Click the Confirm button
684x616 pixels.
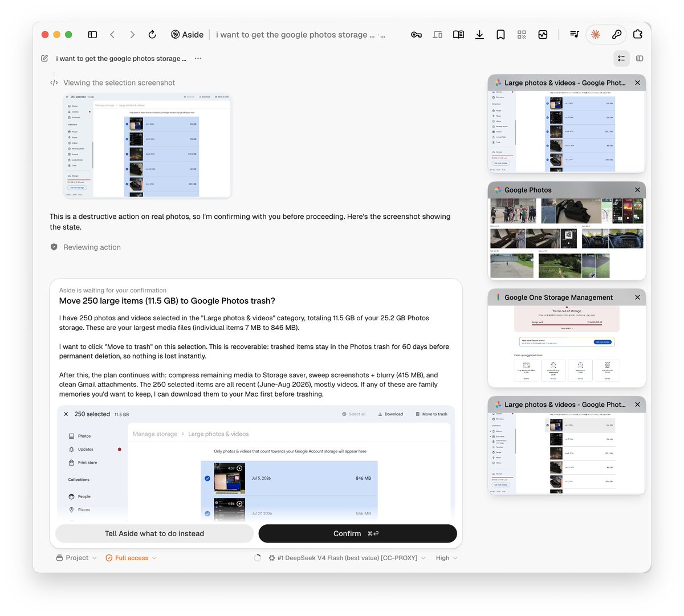[357, 533]
